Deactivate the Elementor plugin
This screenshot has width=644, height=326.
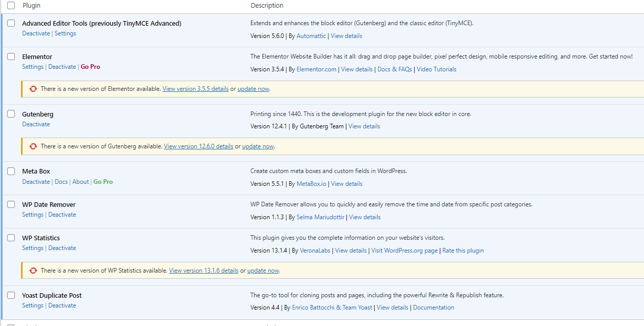pos(62,67)
